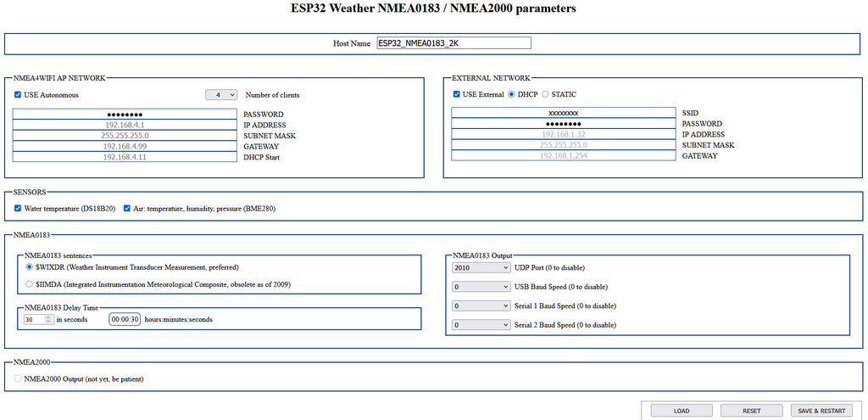Click the RESET button
Image resolution: width=868 pixels, height=420 pixels.
tap(751, 411)
